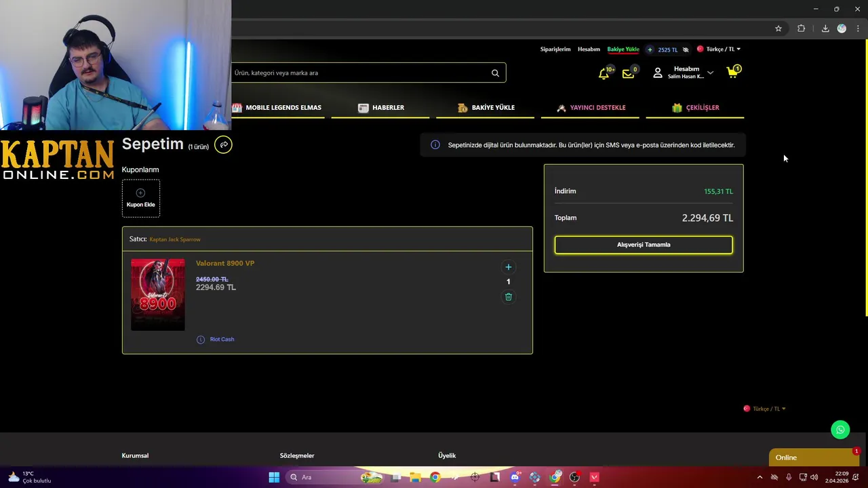Click the Yayıncı Destekle icon

coord(561,108)
